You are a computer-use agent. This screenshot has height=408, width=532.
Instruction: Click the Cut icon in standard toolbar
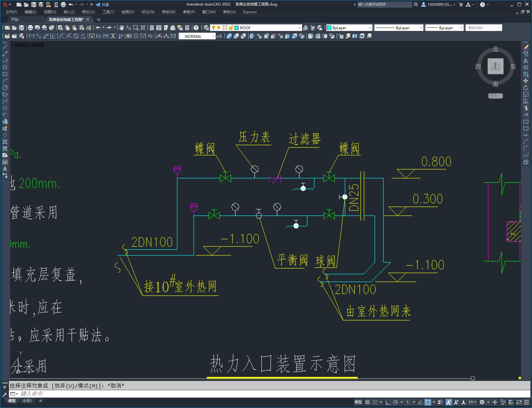(61, 28)
